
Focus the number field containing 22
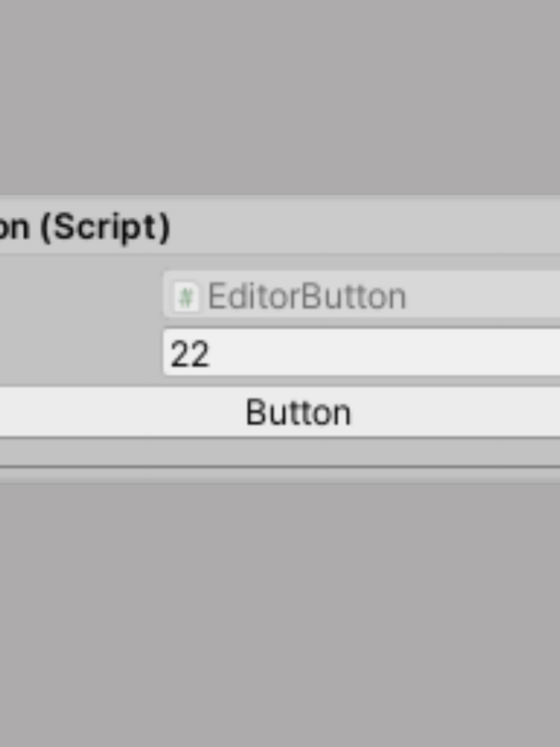click(361, 352)
